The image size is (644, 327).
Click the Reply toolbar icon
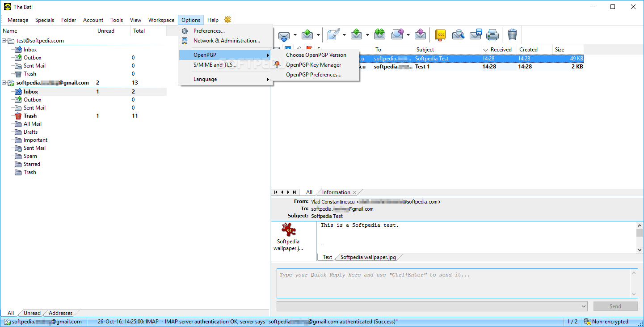point(356,34)
